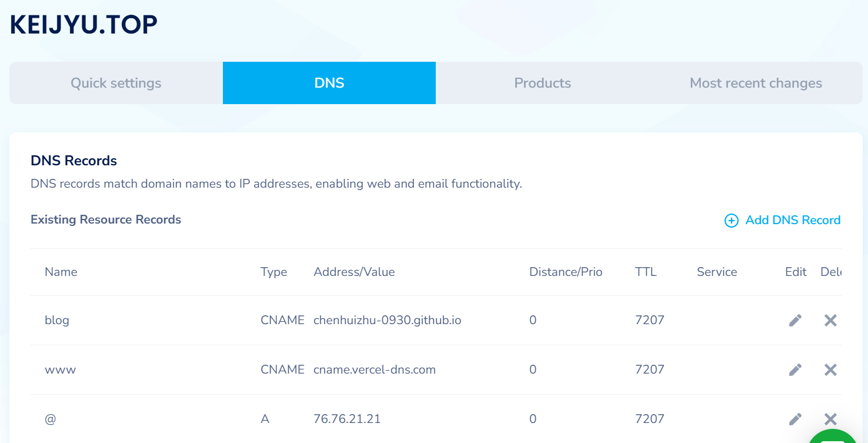Click priority 0 in the @ row
Screen dimensions: 868x443
(x=533, y=419)
